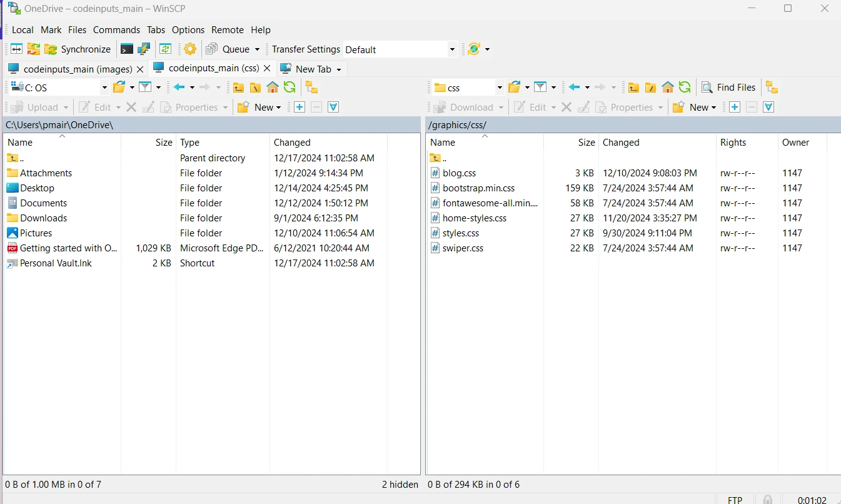This screenshot has height=504, width=841.
Task: Refresh the local panel
Action: (289, 87)
